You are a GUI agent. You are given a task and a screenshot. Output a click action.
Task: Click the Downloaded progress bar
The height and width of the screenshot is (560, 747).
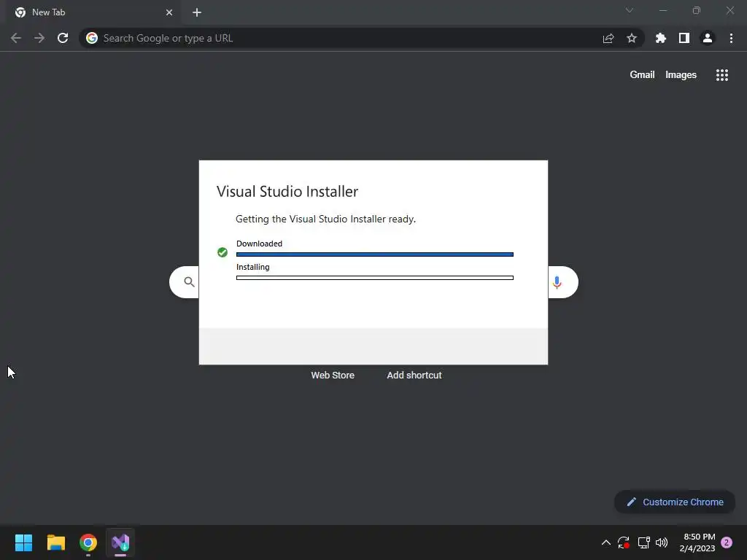pyautogui.click(x=375, y=254)
